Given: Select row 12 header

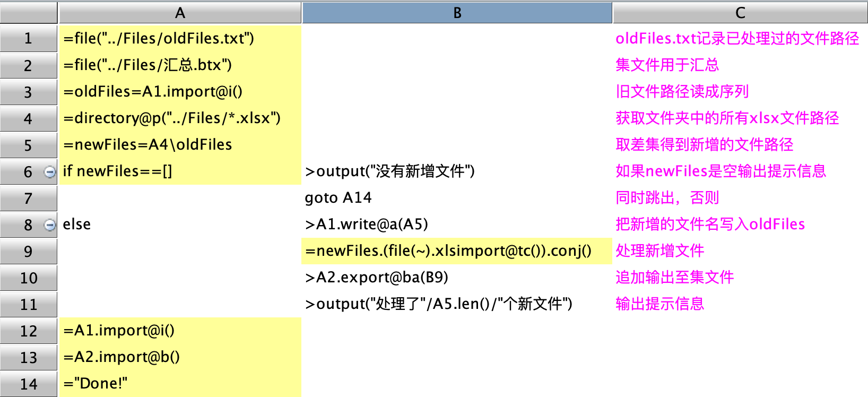Looking at the screenshot, I should click(x=28, y=331).
